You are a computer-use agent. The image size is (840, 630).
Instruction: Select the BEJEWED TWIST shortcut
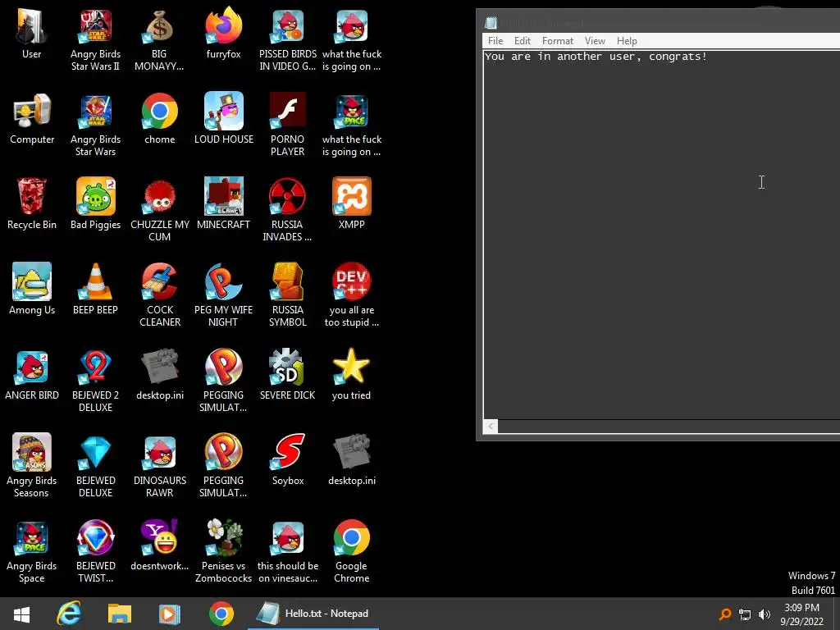95,551
